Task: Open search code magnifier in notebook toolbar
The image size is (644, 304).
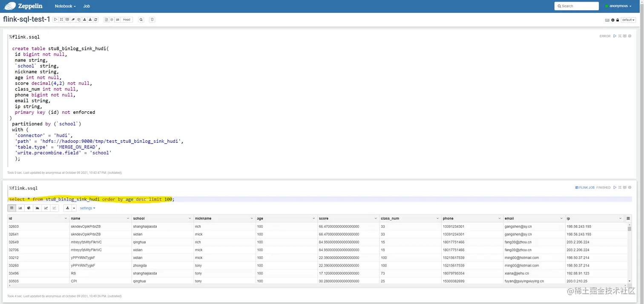Action: (x=141, y=20)
